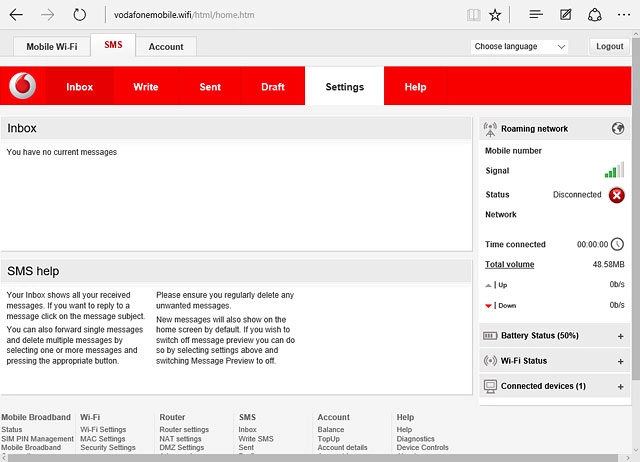Image resolution: width=640 pixels, height=462 pixels.
Task: Click the time connected clock icon
Action: pos(617,244)
